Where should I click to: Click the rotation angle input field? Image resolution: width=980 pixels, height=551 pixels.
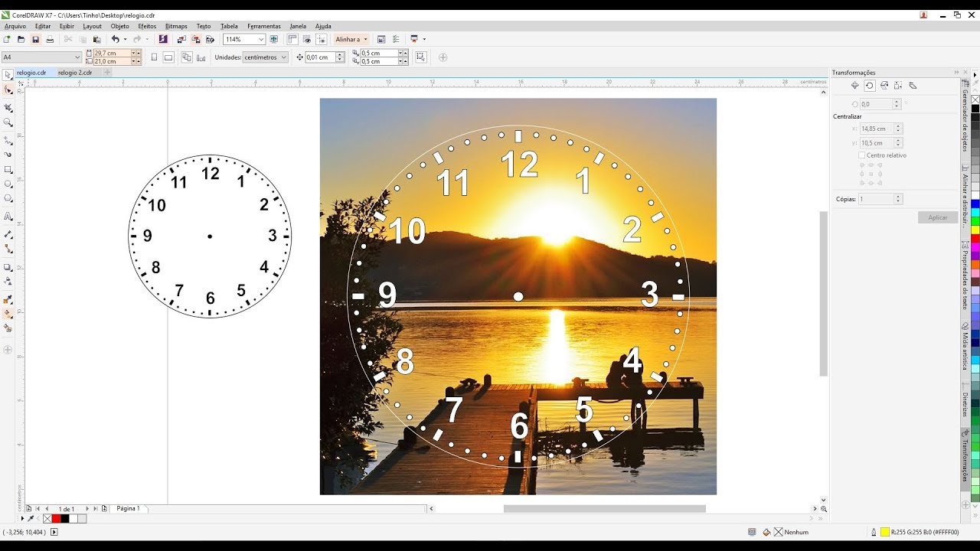pos(876,104)
